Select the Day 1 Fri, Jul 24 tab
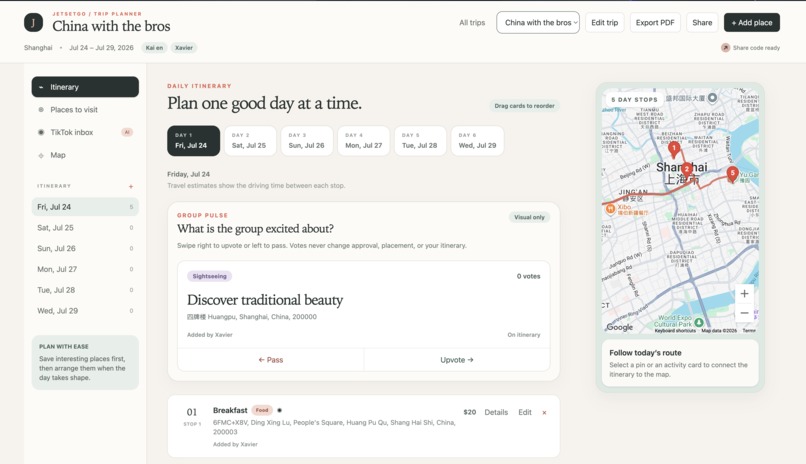The width and height of the screenshot is (806, 464). tap(193, 141)
